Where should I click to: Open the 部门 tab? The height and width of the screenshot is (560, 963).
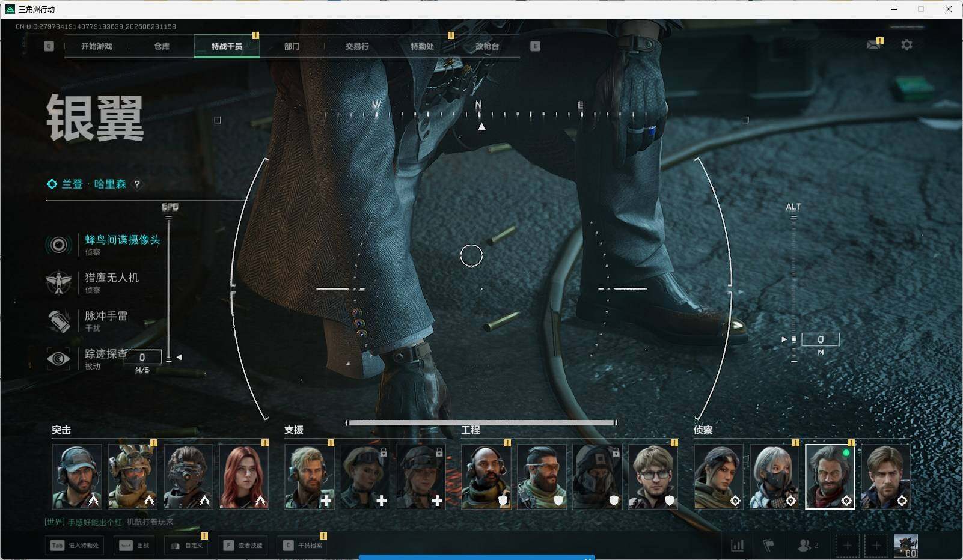(292, 46)
